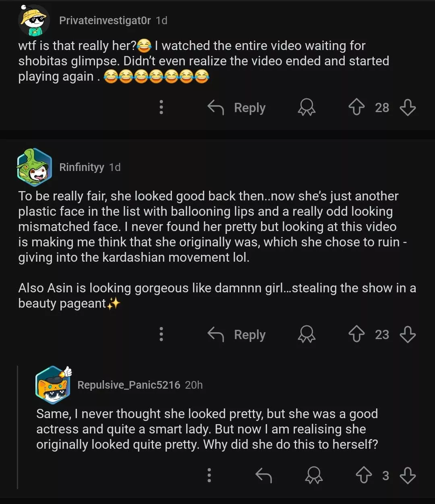Open more options for Privateinvestigat0r's comment
Viewport: 435px width, 504px height.
(161, 108)
